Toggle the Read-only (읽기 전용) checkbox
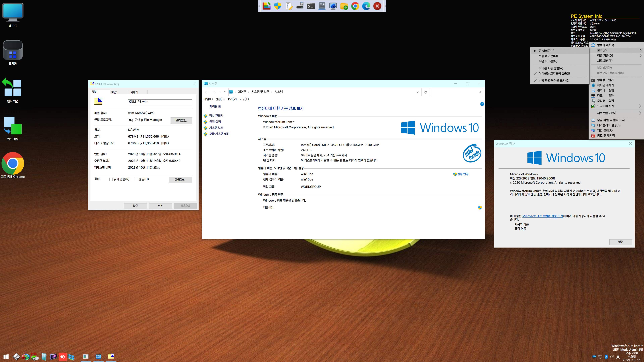This screenshot has width=644, height=362. click(x=111, y=179)
